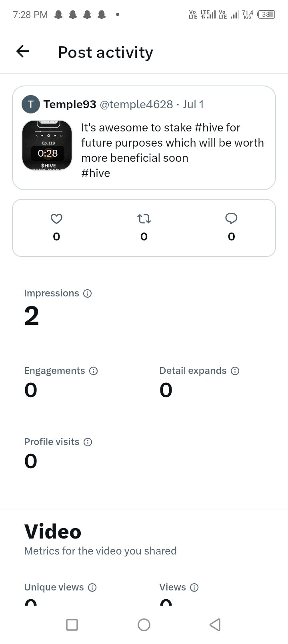Image resolution: width=288 pixels, height=644 pixels.
Task: Open the Profile visits info icon
Action: tap(88, 442)
